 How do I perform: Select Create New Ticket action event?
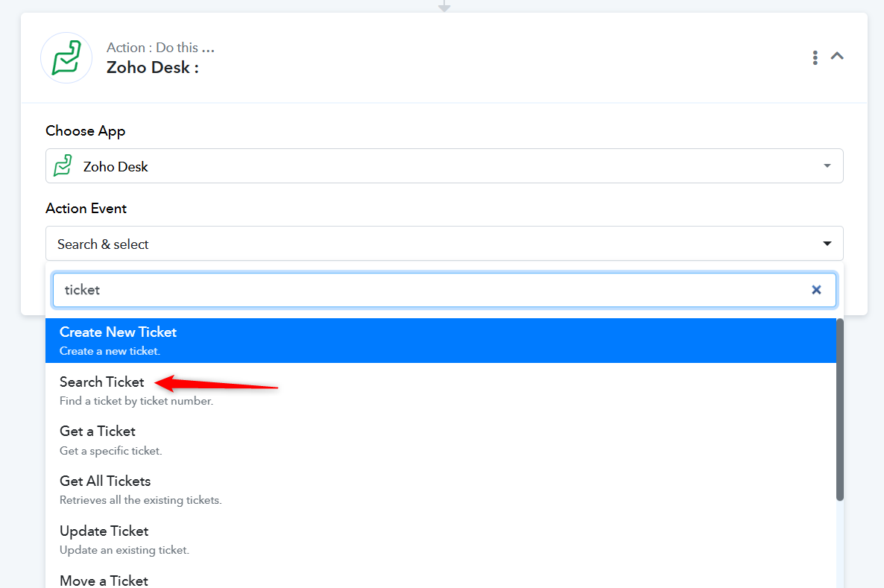(x=441, y=341)
